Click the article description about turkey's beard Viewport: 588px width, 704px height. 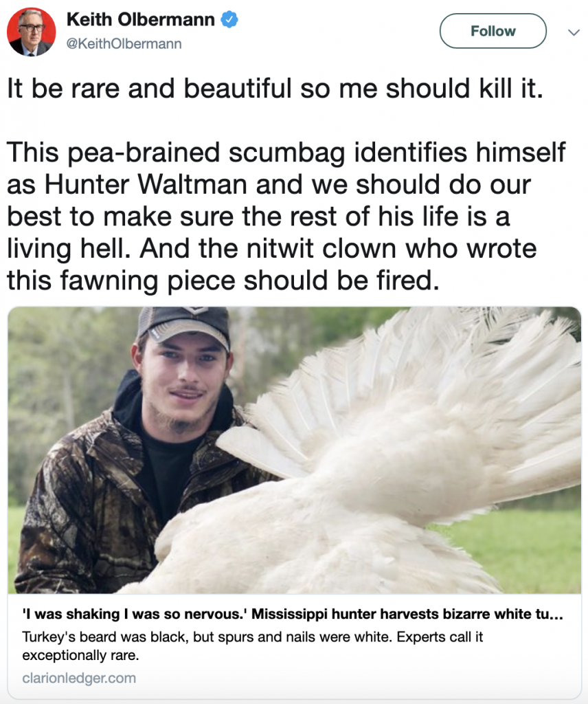(253, 646)
